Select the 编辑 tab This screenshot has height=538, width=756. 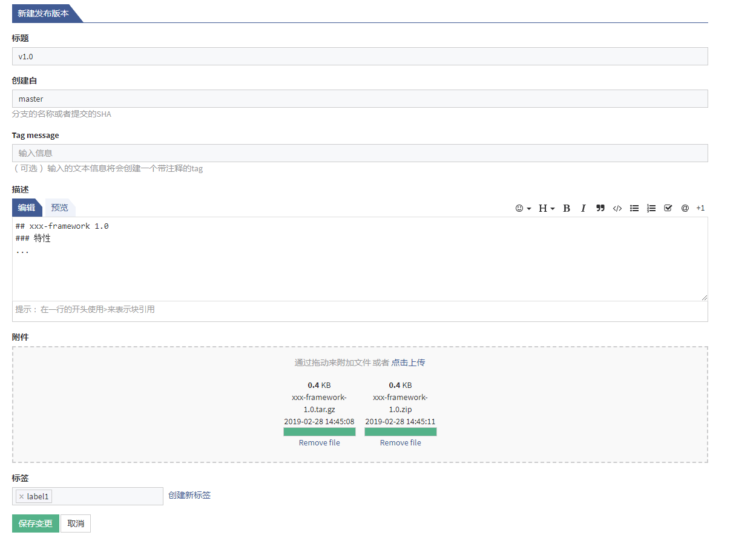(27, 208)
